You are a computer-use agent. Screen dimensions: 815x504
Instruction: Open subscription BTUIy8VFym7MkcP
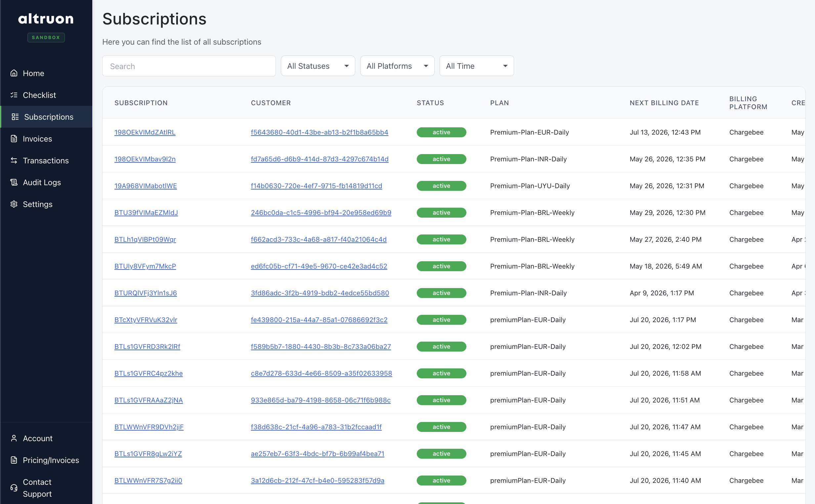coord(145,266)
